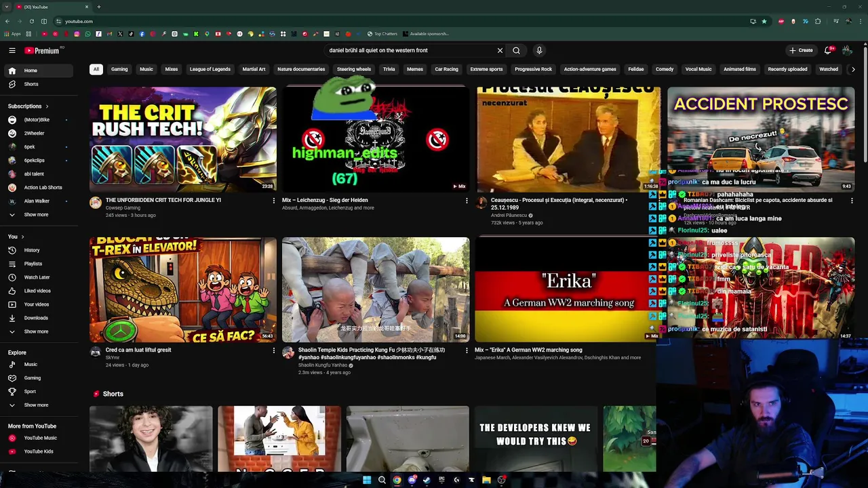Open Liked videos
The image size is (868, 488).
tap(39, 291)
